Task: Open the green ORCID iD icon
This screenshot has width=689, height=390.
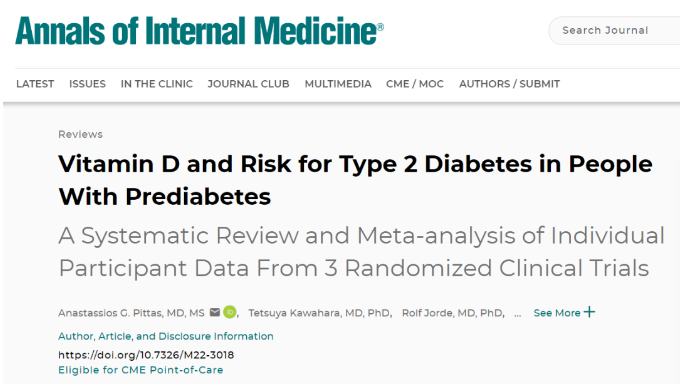Action: 230,312
